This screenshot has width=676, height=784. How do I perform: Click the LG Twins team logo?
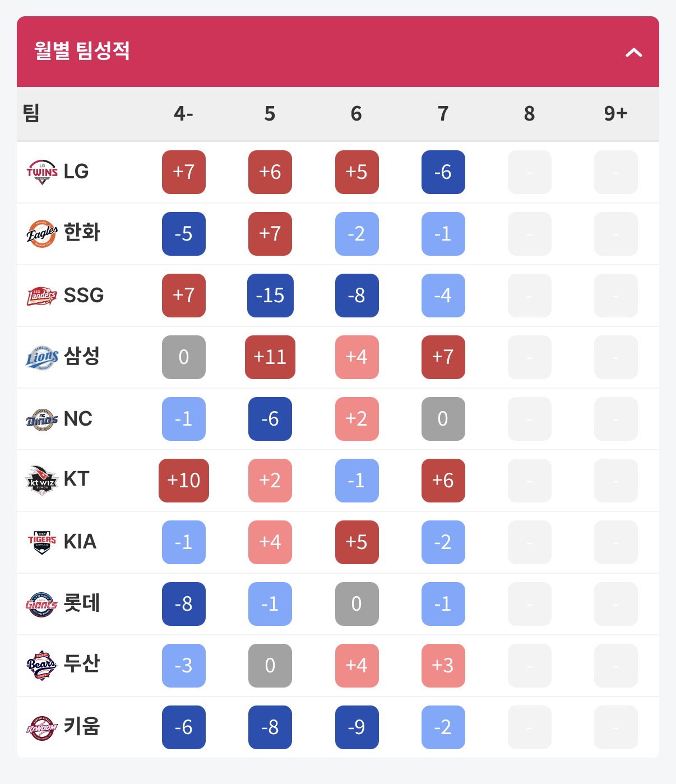tap(42, 172)
